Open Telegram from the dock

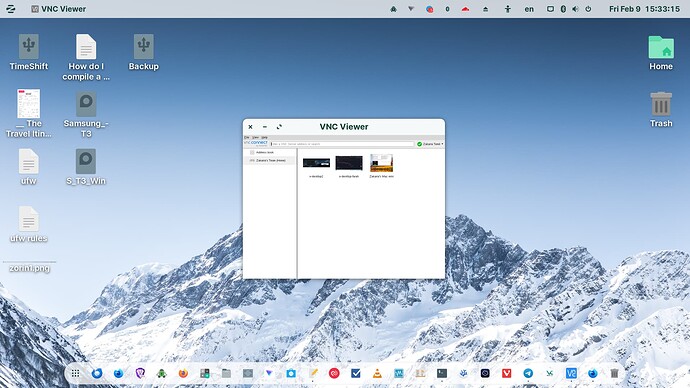coord(528,373)
